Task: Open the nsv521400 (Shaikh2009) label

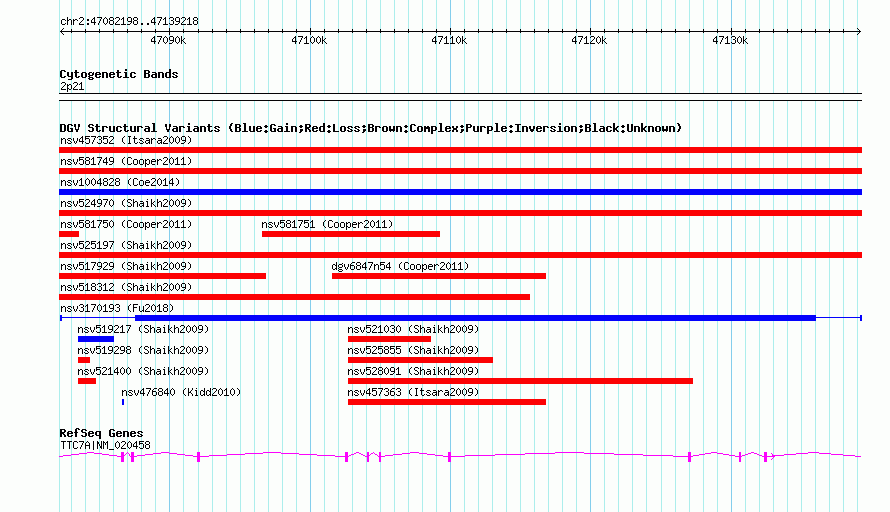Action: [x=143, y=371]
